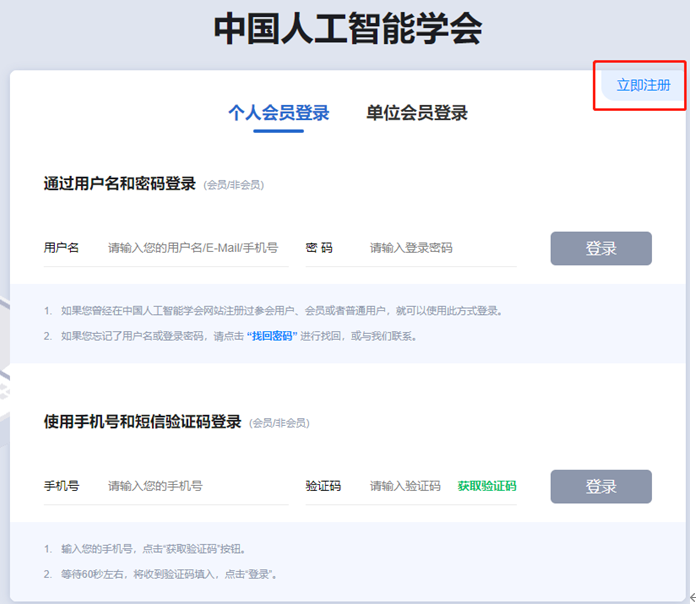Open the 单位会员登录 tab
696x606 pixels.
click(x=417, y=113)
